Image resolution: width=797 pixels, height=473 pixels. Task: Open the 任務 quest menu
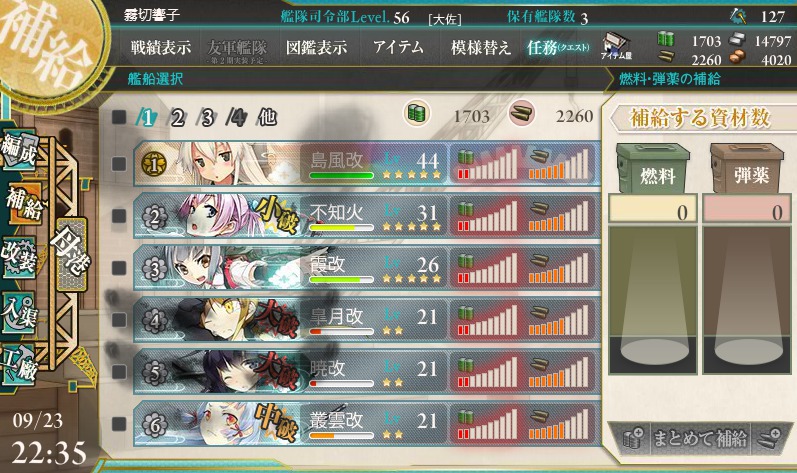558,48
